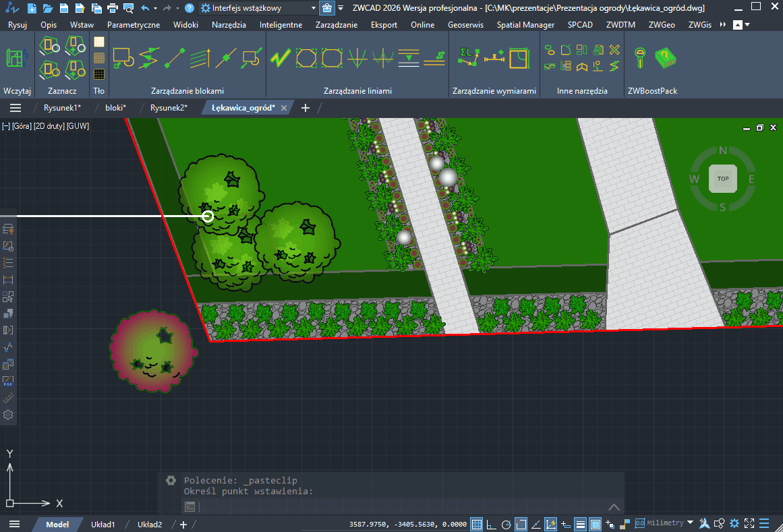Toggle ortho mode in status bar
Viewport: 783px width, 532px height.
492,524
